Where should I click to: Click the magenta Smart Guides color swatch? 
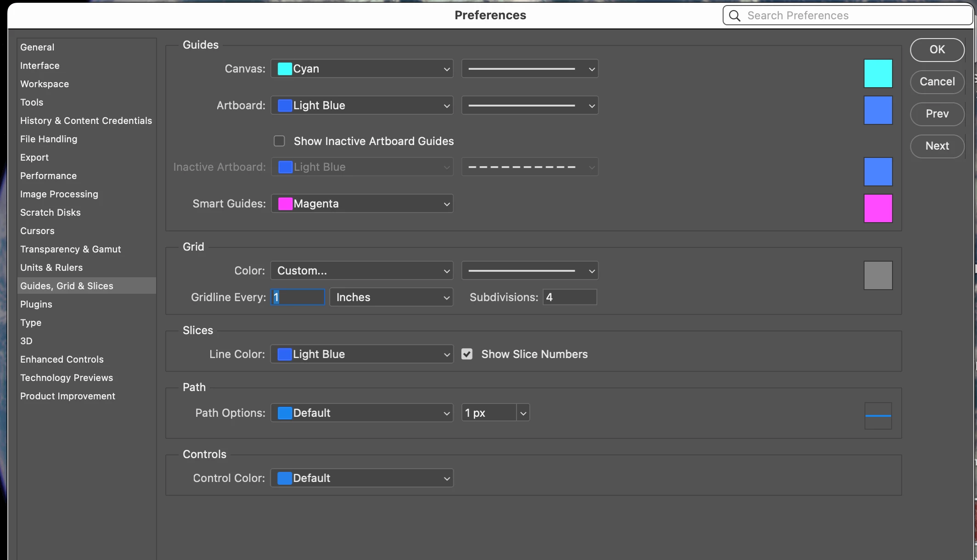(878, 208)
